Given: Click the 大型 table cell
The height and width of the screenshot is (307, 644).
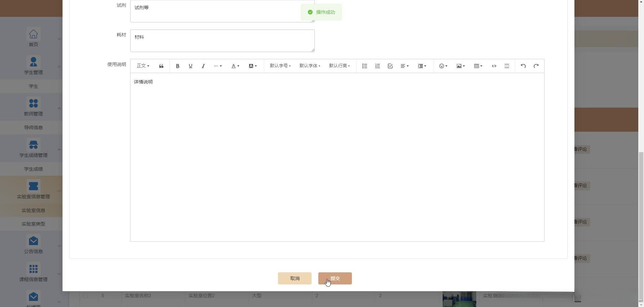Looking at the screenshot, I should point(257,296).
